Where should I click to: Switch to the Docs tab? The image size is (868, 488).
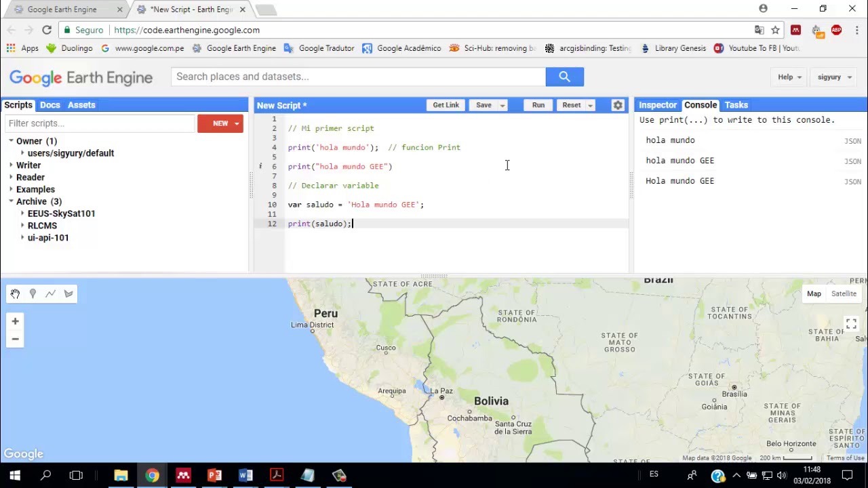pos(50,105)
